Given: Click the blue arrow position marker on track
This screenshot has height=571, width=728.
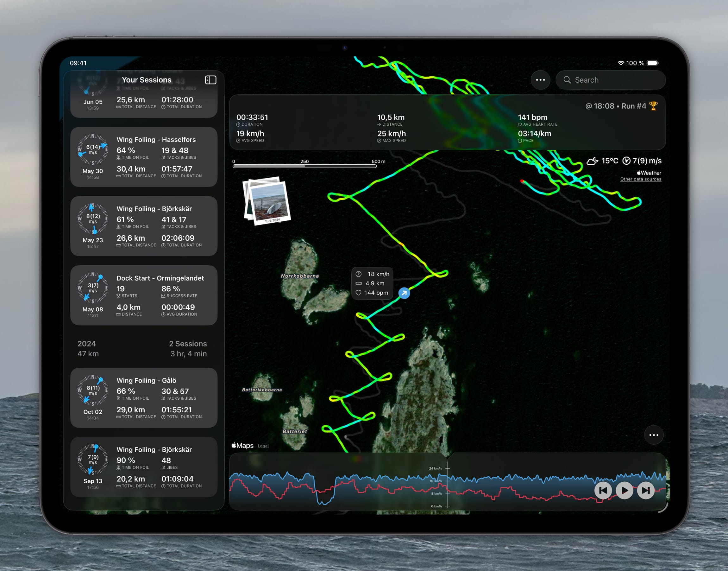Looking at the screenshot, I should point(404,293).
